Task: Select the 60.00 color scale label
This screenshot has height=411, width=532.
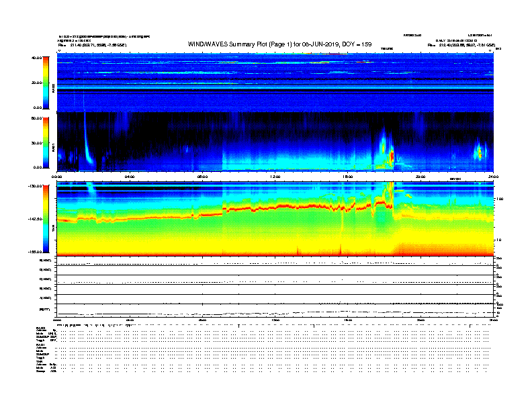Action: pyautogui.click(x=37, y=118)
